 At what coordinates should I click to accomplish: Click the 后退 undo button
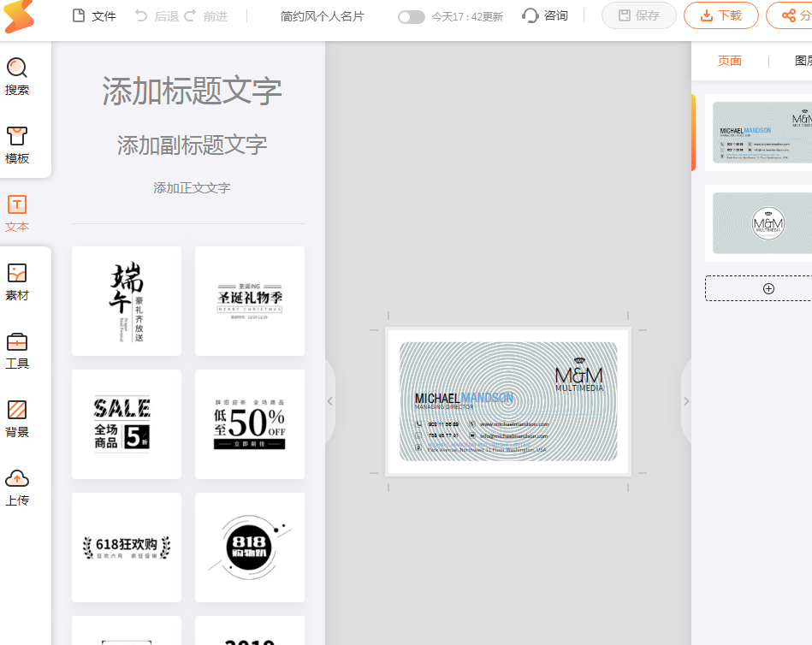pos(157,16)
